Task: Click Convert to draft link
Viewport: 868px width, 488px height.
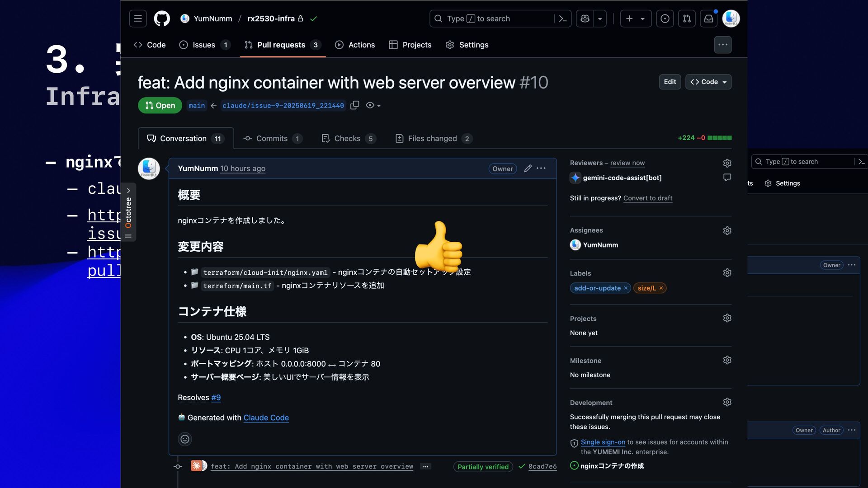Action: 648,198
